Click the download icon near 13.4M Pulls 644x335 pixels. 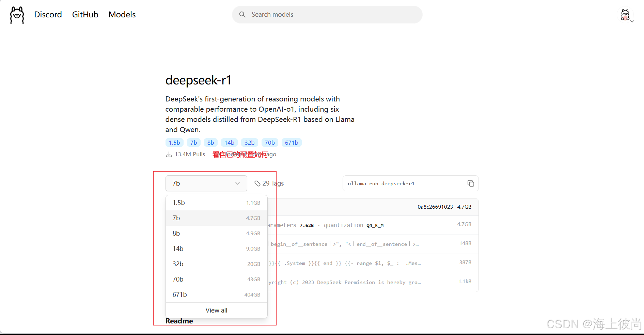pos(169,154)
